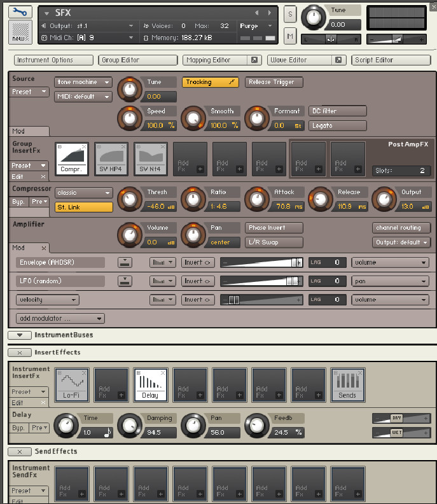Click the previous instrument arrow
This screenshot has width=437, height=504.
(256, 13)
